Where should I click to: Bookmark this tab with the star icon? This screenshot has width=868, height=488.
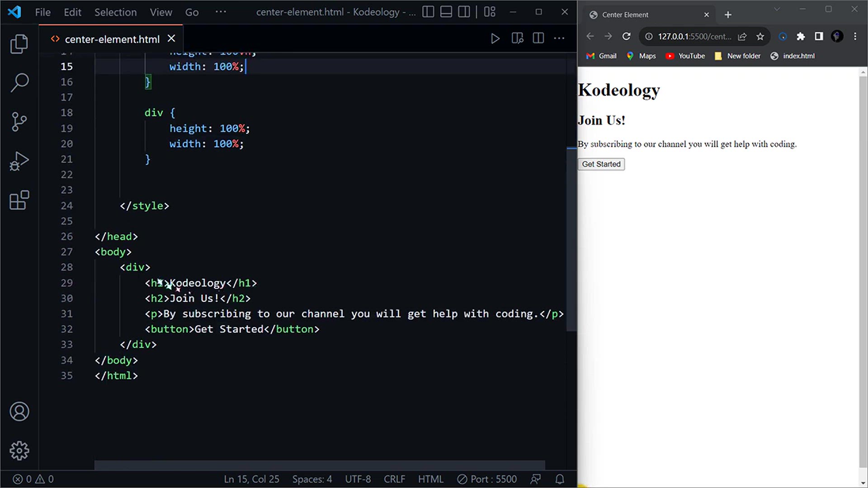760,37
